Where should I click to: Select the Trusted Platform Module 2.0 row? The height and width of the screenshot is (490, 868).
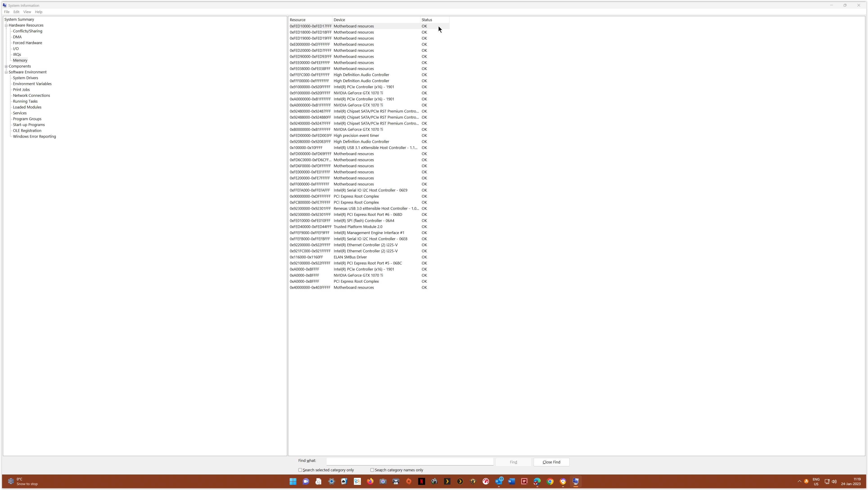point(358,227)
